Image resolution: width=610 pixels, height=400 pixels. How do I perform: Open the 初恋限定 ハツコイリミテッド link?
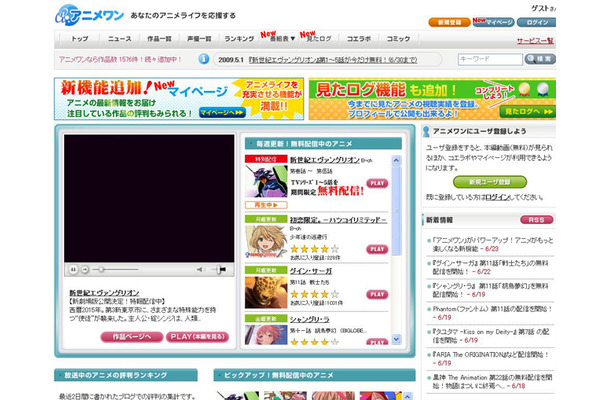pyautogui.click(x=338, y=220)
